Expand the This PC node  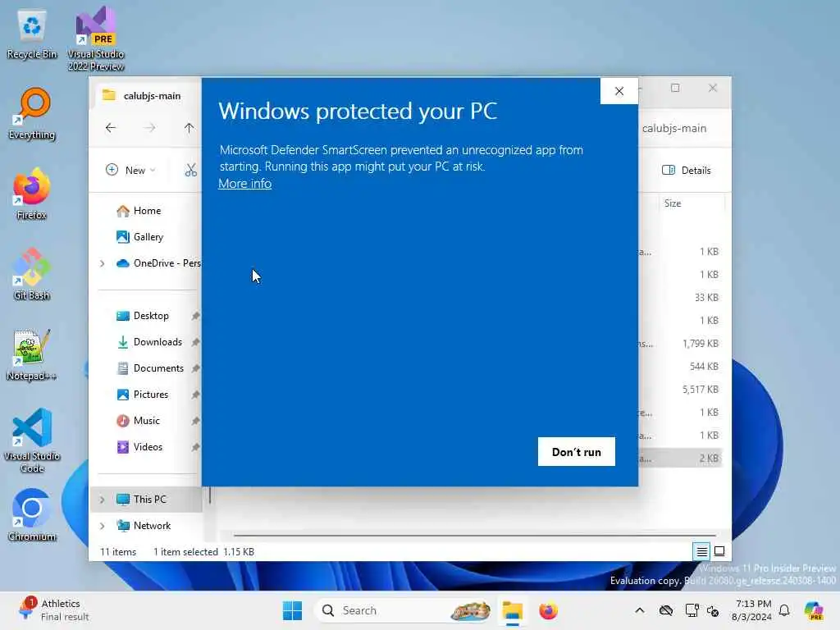pos(103,500)
